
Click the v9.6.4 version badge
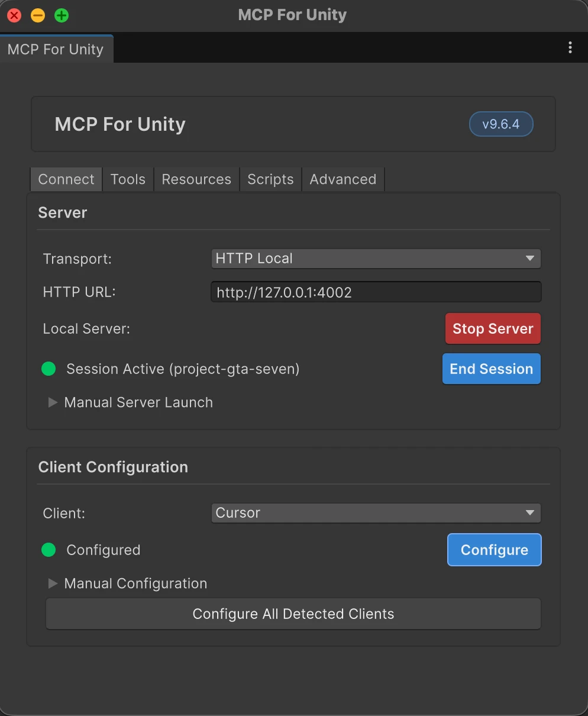pyautogui.click(x=501, y=124)
